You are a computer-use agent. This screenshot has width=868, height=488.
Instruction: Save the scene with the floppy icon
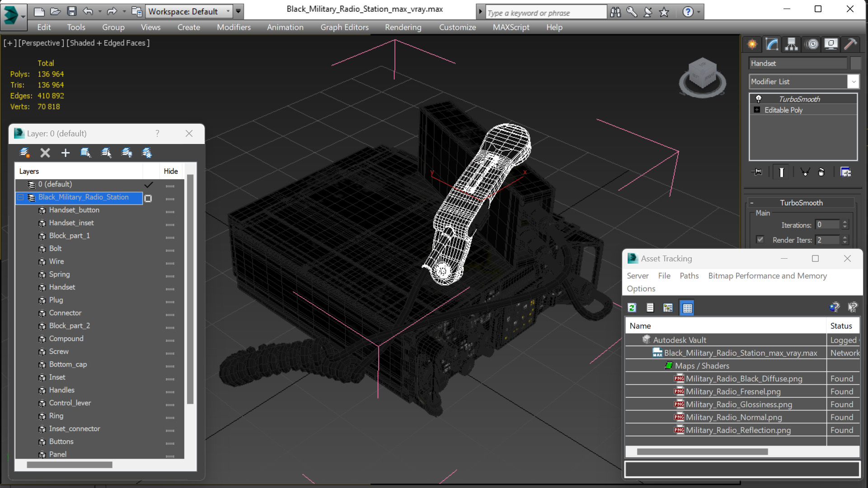(71, 11)
